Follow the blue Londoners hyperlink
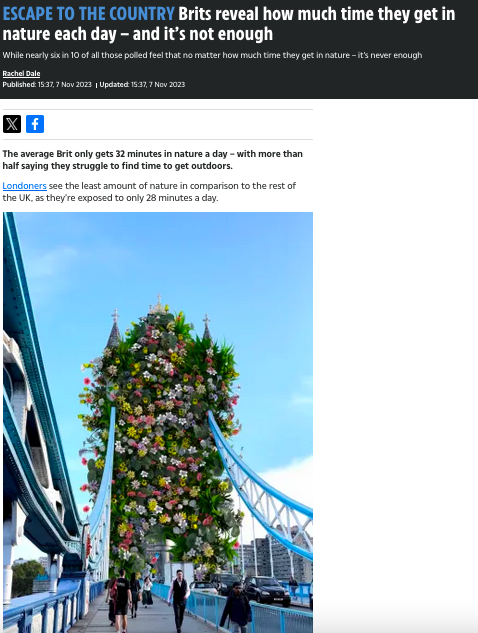 (x=25, y=186)
